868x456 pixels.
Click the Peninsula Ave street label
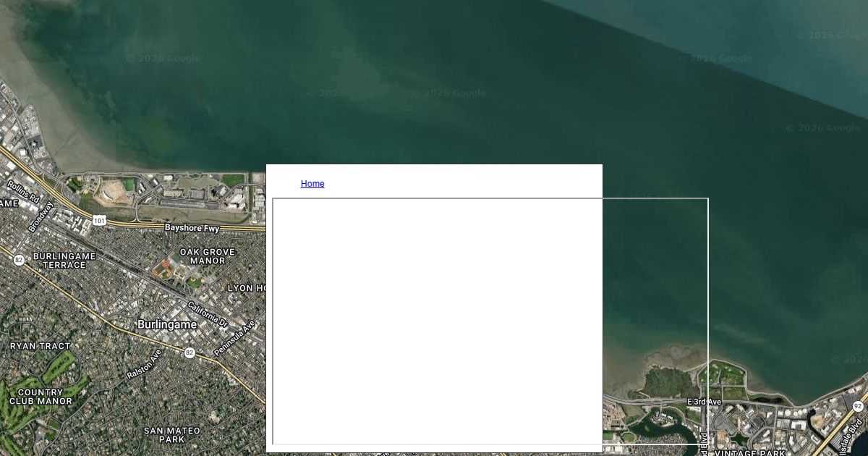235,338
